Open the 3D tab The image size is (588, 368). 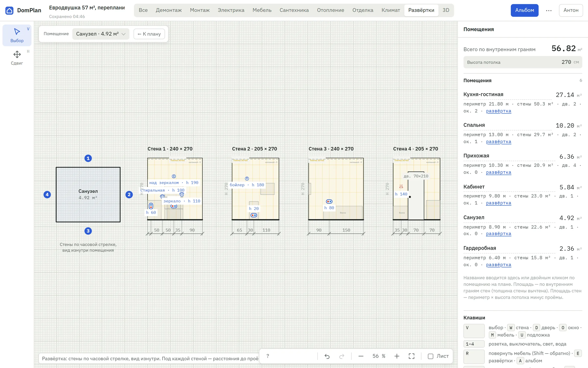tap(446, 10)
